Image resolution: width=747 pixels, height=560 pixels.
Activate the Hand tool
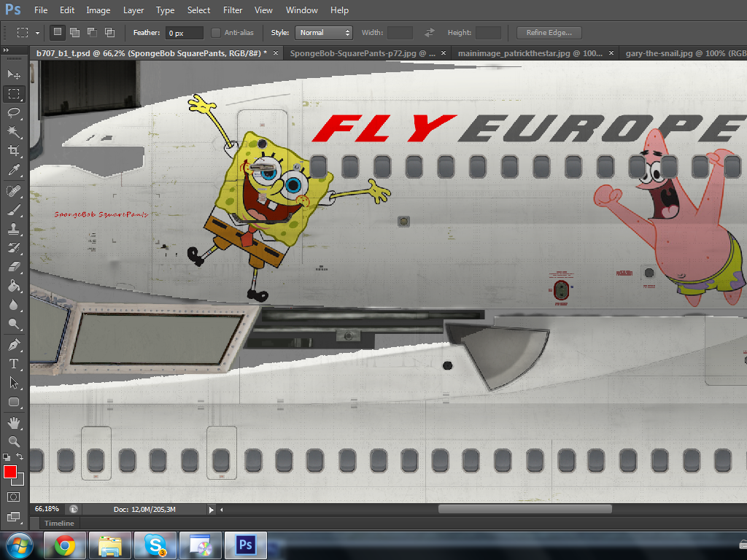[x=13, y=422]
